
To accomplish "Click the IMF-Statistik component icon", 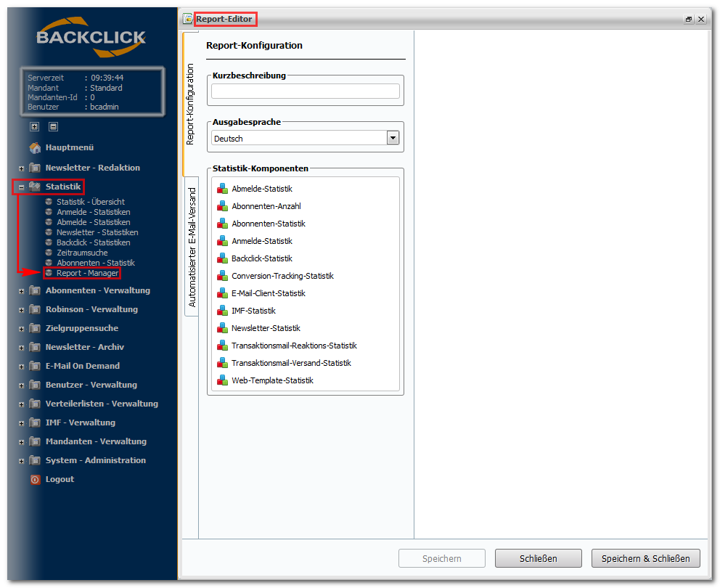I will [222, 311].
